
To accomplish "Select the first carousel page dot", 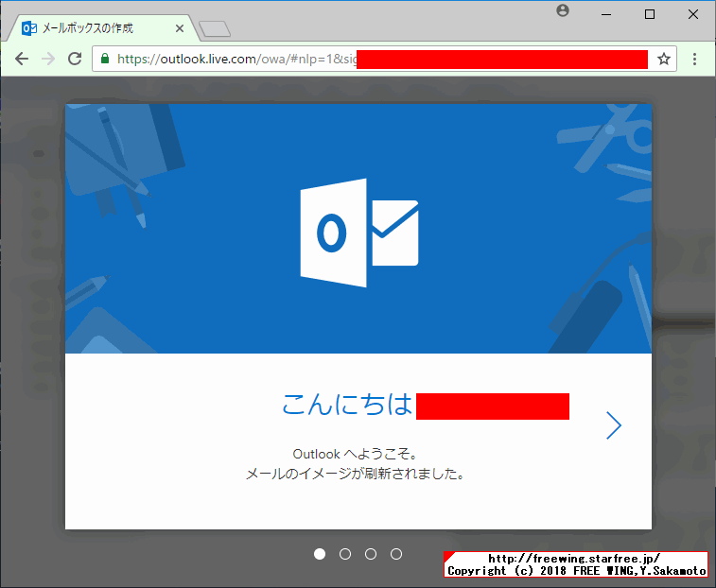I will pos(320,554).
